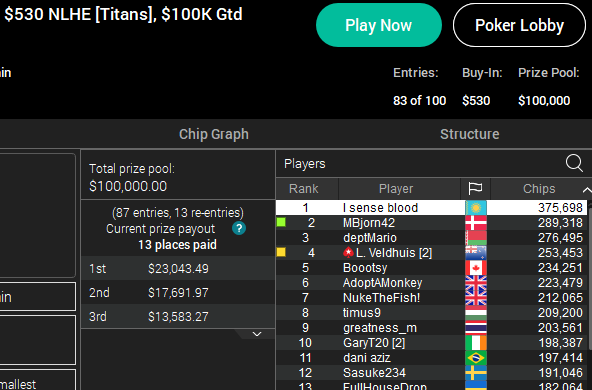Switch to the Chip Graph tab
592x390 pixels.
(214, 134)
